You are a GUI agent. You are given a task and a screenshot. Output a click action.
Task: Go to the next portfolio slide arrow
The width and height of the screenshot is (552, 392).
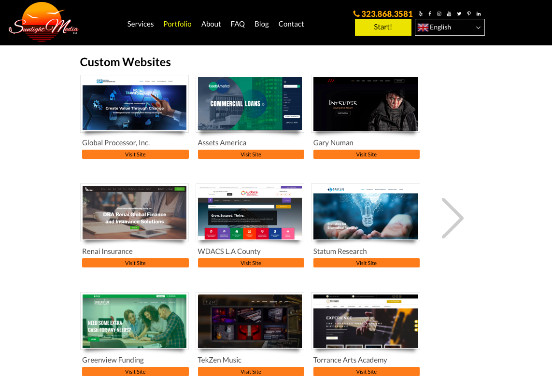pos(453,218)
